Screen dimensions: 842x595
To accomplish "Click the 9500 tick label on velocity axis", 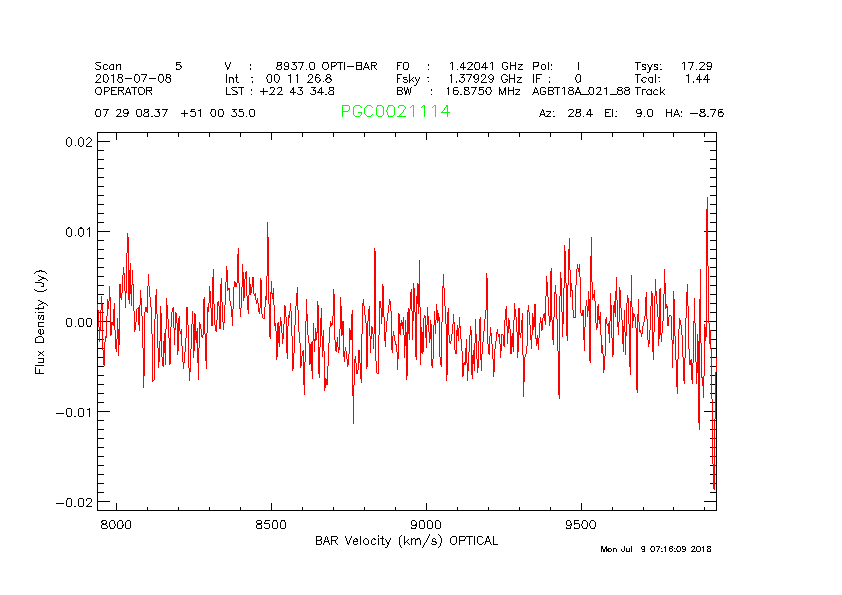I will (581, 524).
